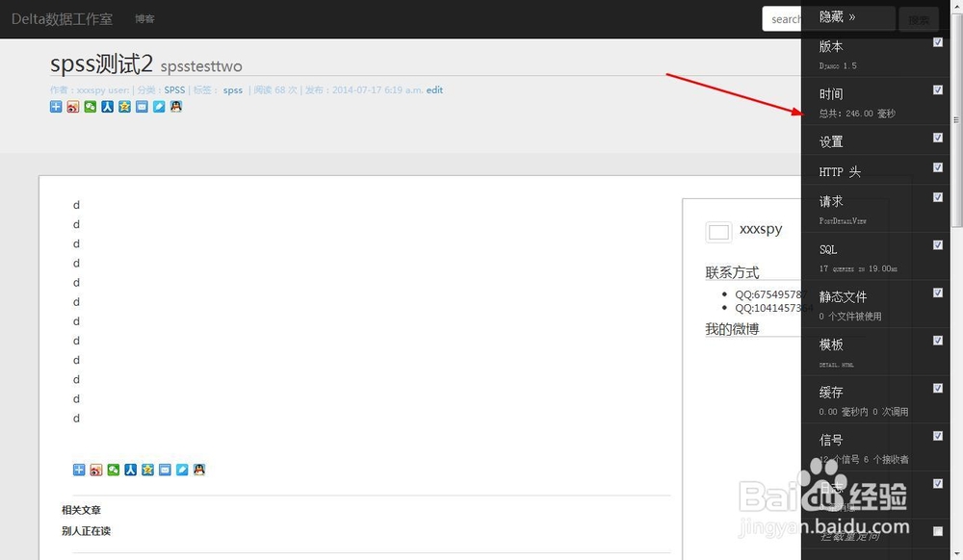963x560 pixels.
Task: Open the 时间 debug panel
Action: pyautogui.click(x=831, y=94)
